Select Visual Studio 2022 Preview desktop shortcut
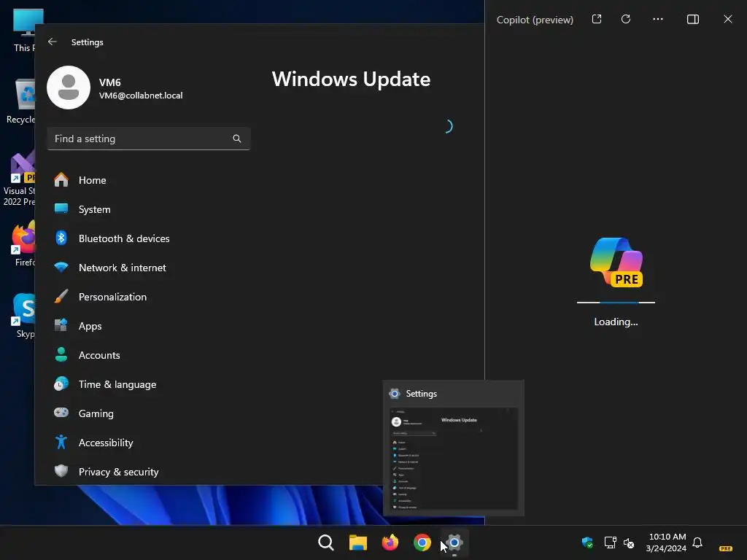Image resolution: width=747 pixels, height=560 pixels. pyautogui.click(x=20, y=179)
